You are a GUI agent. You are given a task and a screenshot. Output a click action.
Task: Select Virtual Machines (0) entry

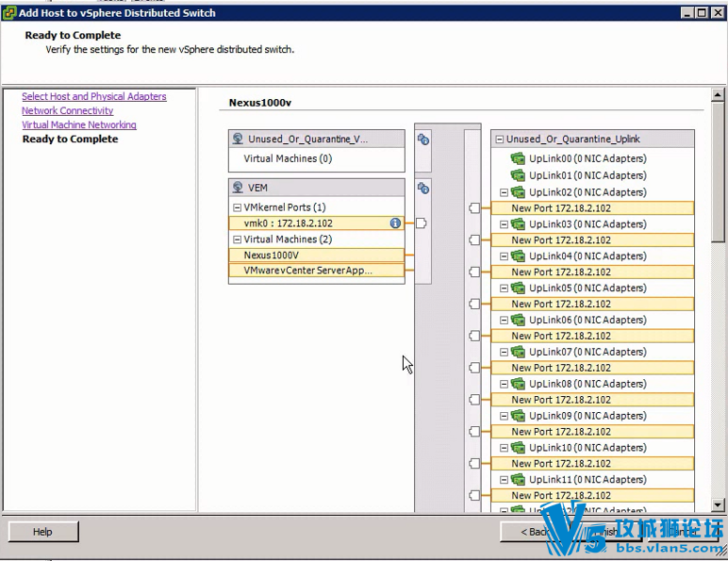pyautogui.click(x=288, y=158)
